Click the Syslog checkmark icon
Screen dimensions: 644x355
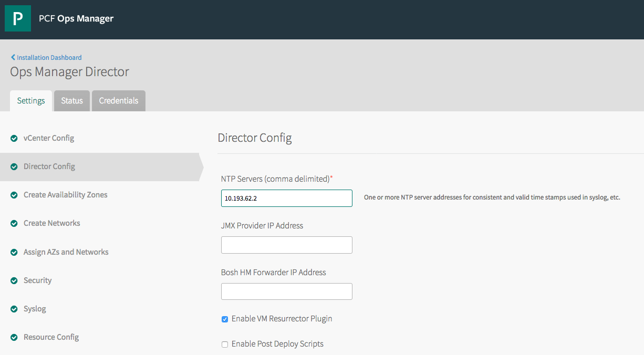pyautogui.click(x=14, y=309)
